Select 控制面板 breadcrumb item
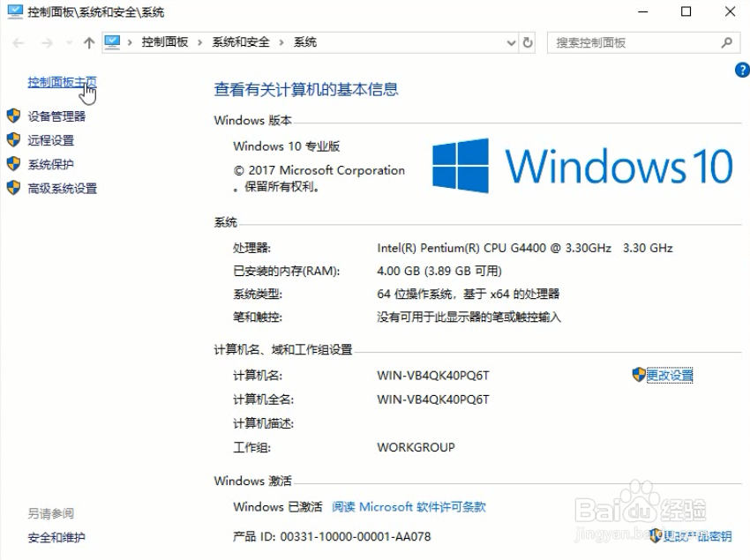 [x=164, y=42]
